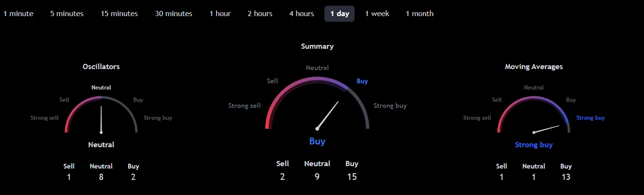Select the 4 hours interval
Screen dimensions: 644x195
coord(302,14)
